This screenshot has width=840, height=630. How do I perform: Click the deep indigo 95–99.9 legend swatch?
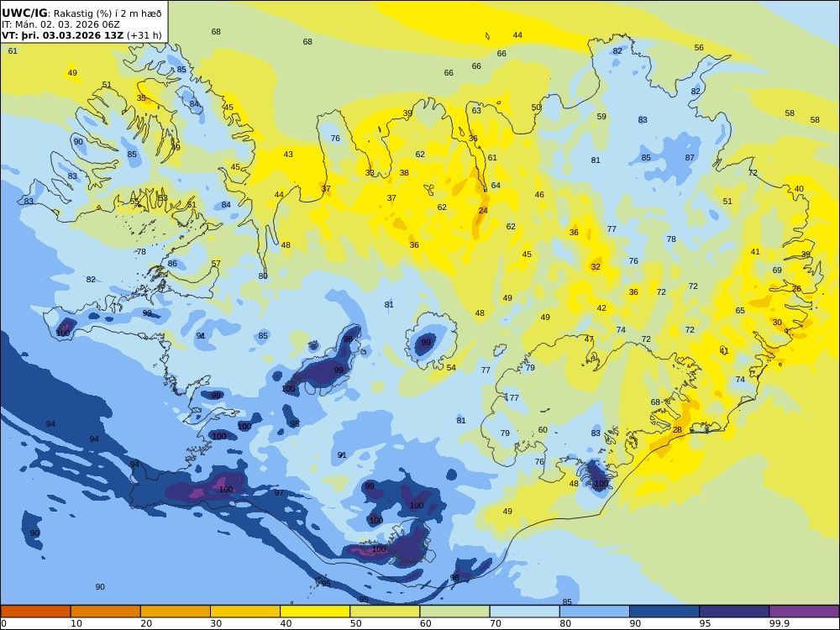(x=734, y=612)
